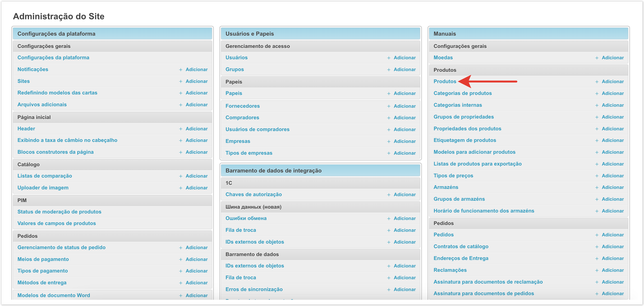The height and width of the screenshot is (306, 644).
Task: Click Adicionar for Categorias de produtos
Action: pos(612,93)
